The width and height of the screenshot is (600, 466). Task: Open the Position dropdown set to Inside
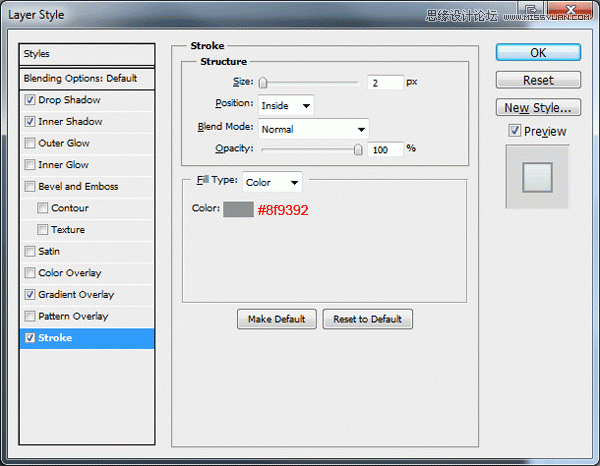point(286,105)
